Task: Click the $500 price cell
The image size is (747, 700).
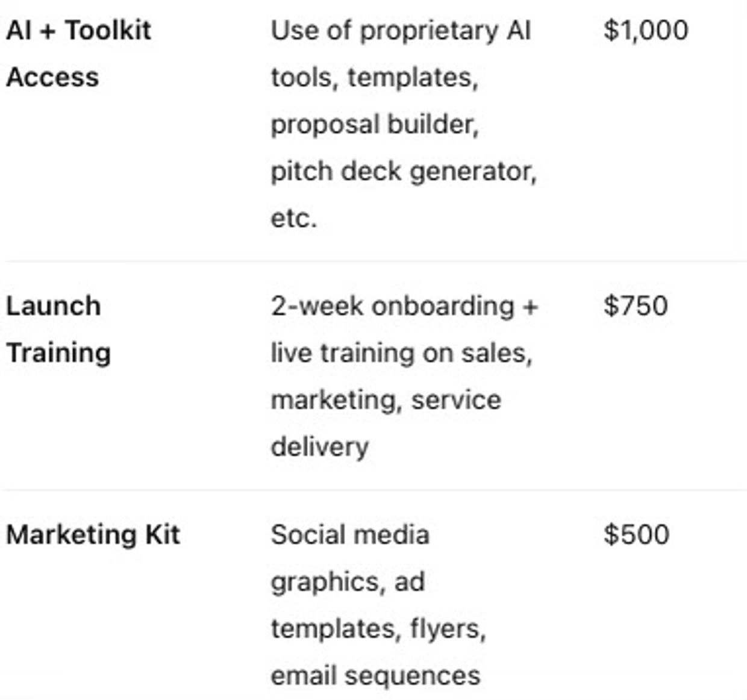Action: [x=636, y=535]
